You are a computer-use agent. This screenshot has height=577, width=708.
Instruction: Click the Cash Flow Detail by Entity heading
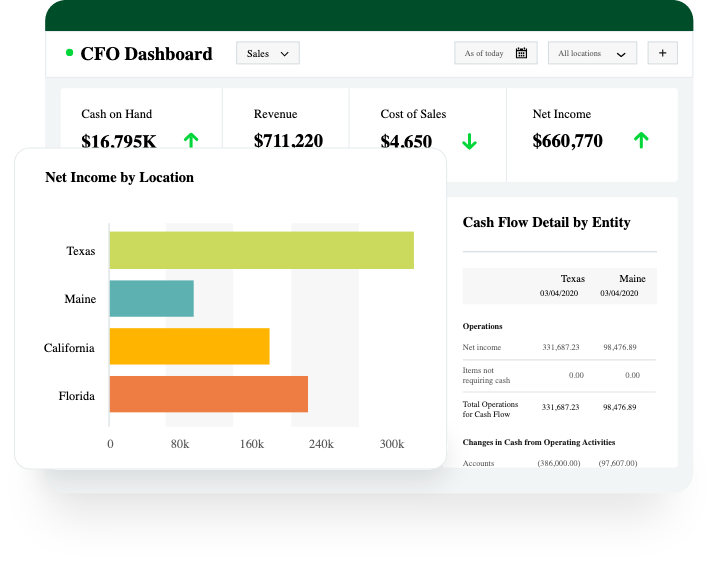coord(546,223)
